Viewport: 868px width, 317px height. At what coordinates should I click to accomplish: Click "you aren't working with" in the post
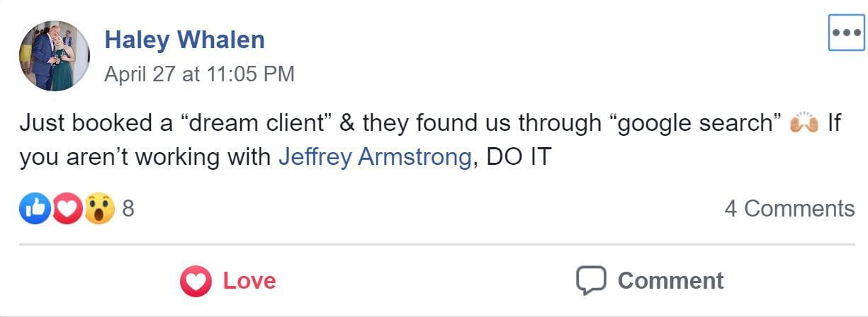point(146,156)
